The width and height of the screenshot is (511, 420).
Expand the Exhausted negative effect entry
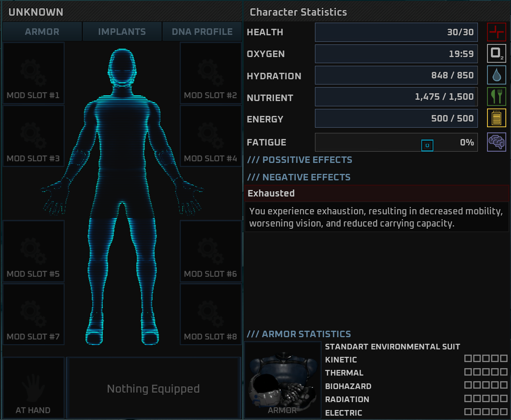point(377,193)
